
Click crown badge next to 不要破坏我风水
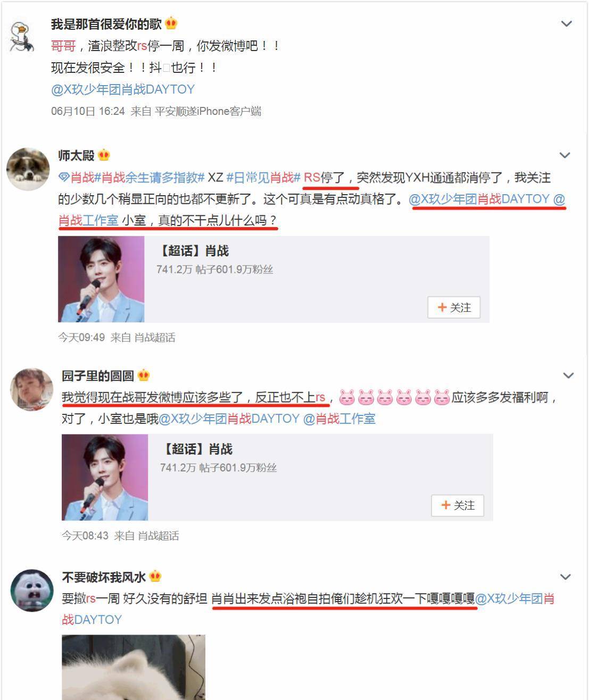click(155, 577)
